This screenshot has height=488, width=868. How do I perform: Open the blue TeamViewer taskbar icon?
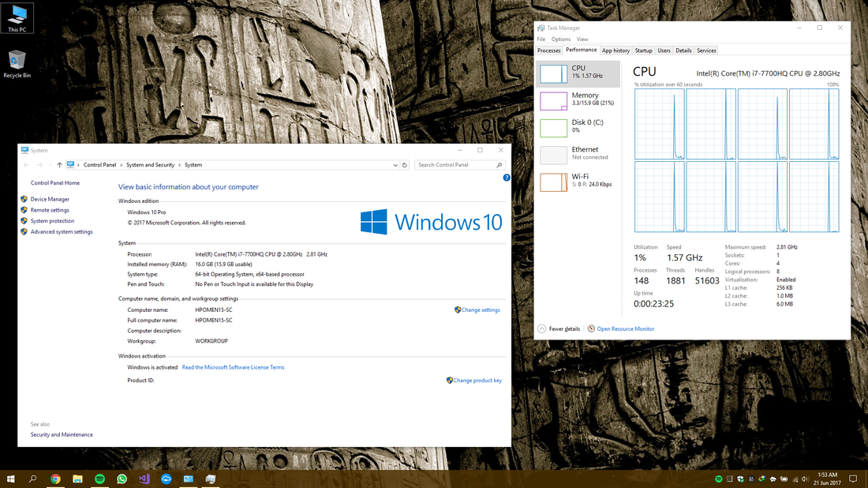pyautogui.click(x=166, y=479)
